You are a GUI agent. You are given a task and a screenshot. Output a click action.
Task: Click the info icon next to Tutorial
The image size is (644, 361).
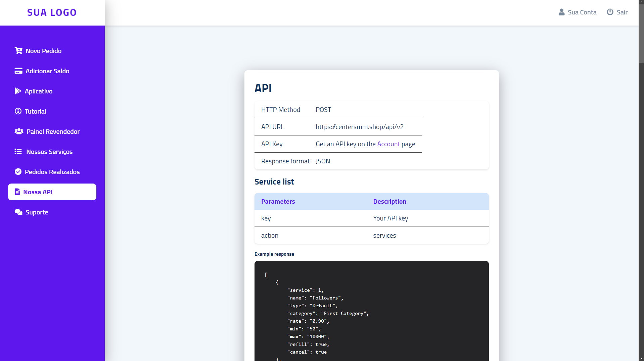(18, 111)
